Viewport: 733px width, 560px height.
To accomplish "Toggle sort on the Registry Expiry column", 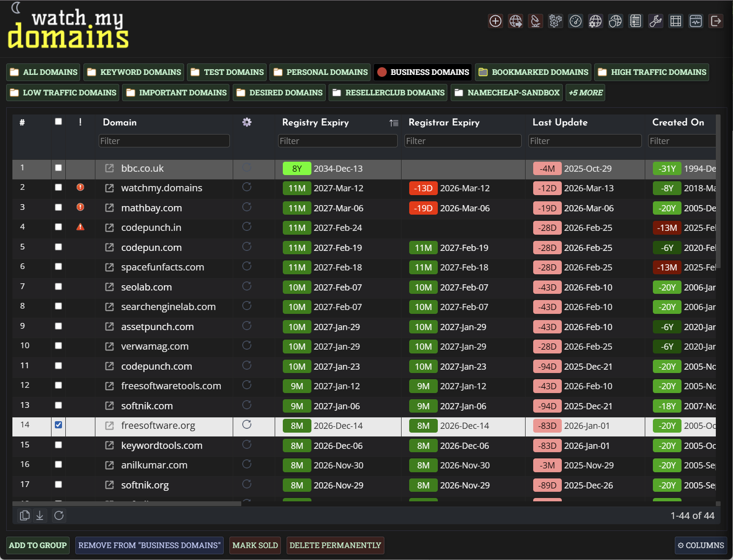I will [393, 123].
